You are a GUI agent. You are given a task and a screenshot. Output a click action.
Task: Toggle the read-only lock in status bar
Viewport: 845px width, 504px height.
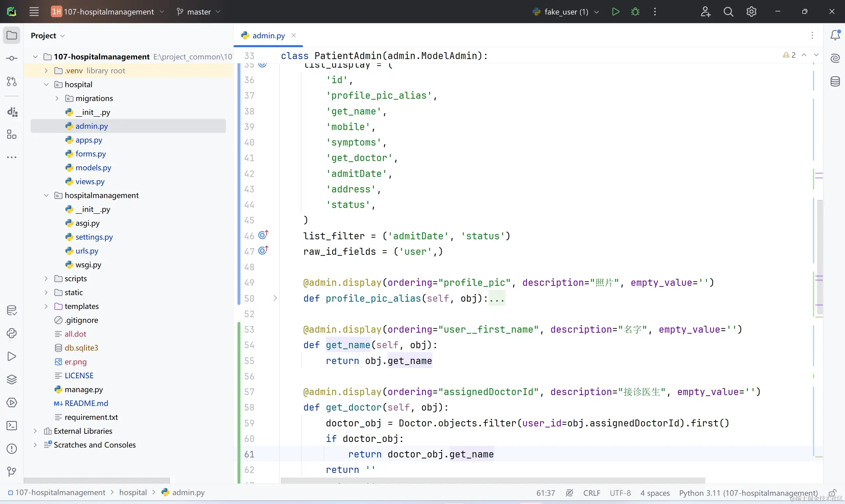pyautogui.click(x=832, y=493)
